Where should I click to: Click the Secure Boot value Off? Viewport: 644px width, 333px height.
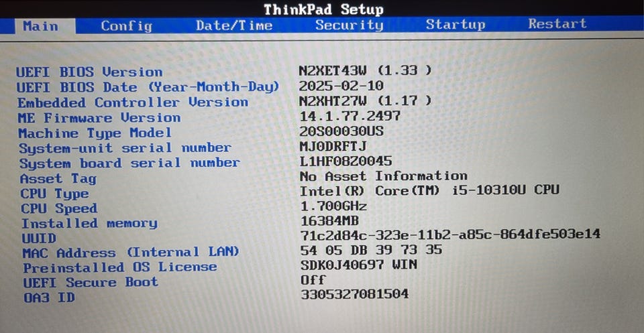tap(313, 280)
